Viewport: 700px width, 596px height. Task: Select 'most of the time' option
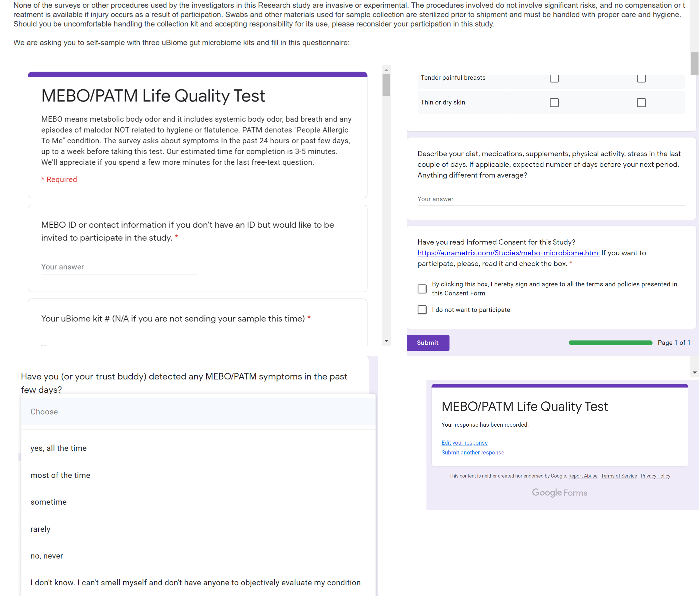[x=198, y=475]
